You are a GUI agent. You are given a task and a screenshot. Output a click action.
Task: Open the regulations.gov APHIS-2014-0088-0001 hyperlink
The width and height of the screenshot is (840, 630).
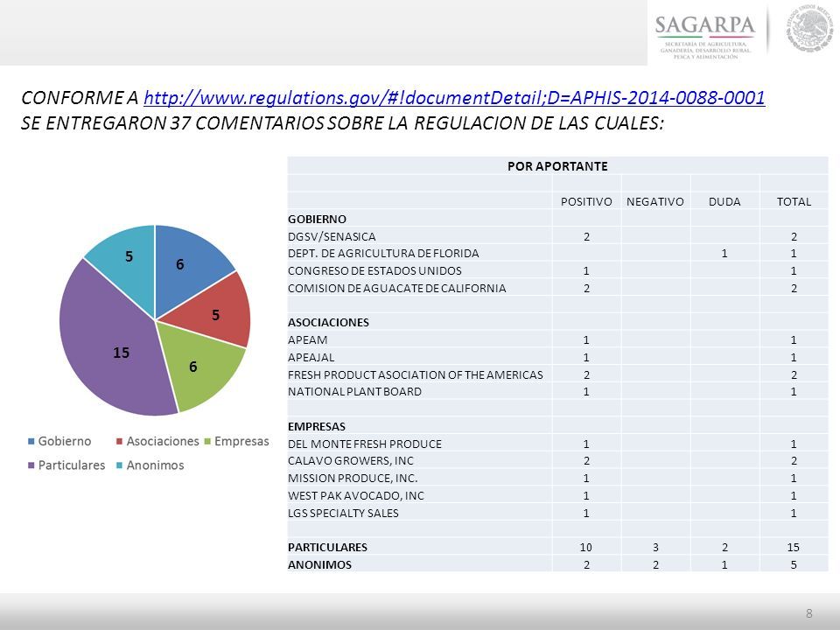click(x=454, y=97)
